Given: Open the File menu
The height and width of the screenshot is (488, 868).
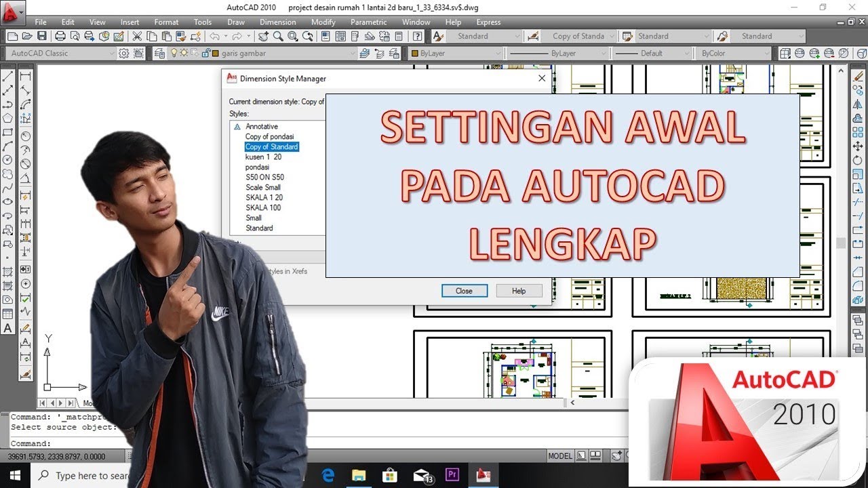Looking at the screenshot, I should (41, 22).
